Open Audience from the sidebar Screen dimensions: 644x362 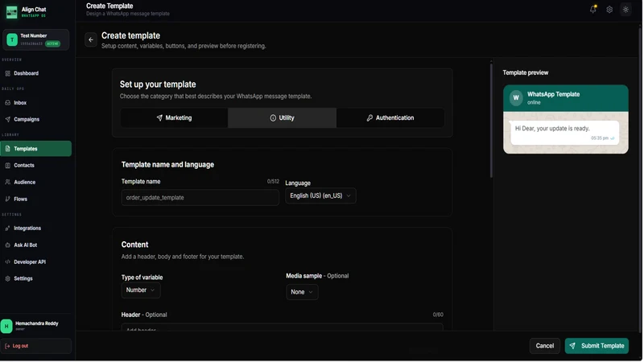35,183
